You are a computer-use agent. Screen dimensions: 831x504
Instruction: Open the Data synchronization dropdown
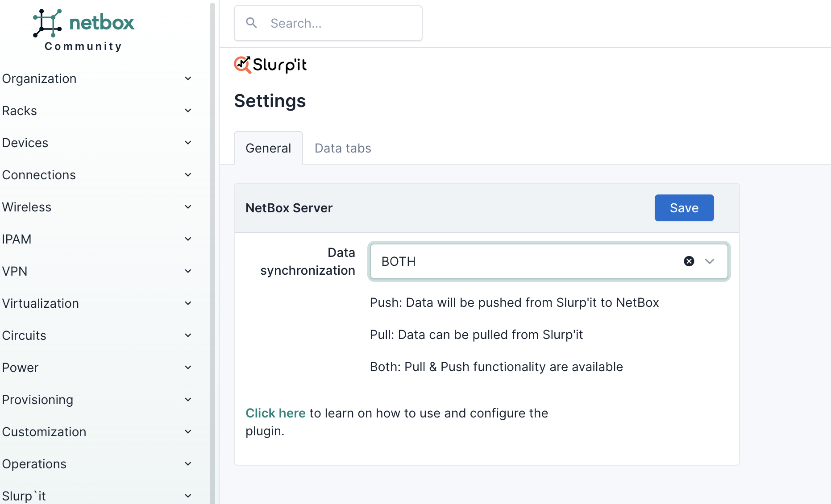point(709,261)
